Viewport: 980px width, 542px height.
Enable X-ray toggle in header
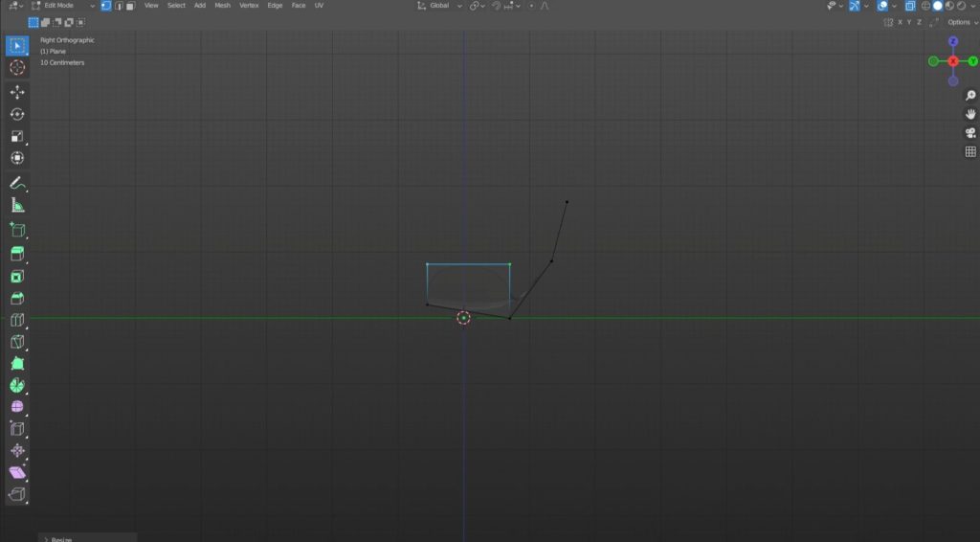(910, 6)
